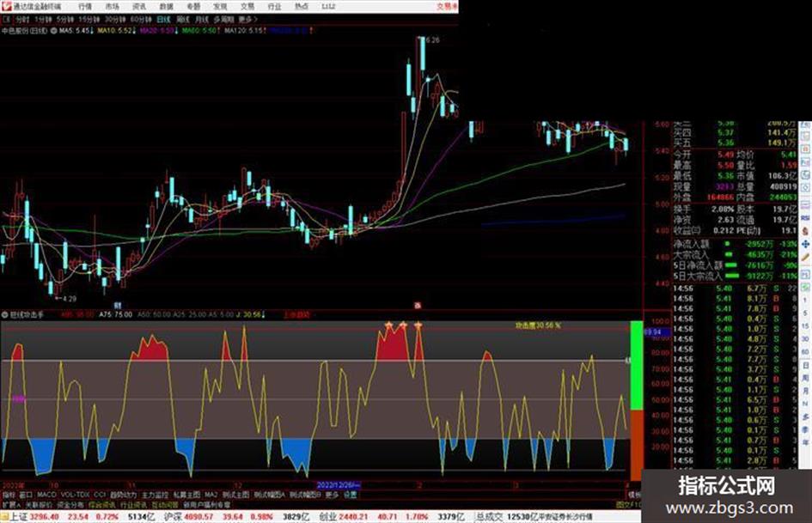Select the 月线 monthly period tab
The width and height of the screenshot is (812, 523).
point(201,20)
